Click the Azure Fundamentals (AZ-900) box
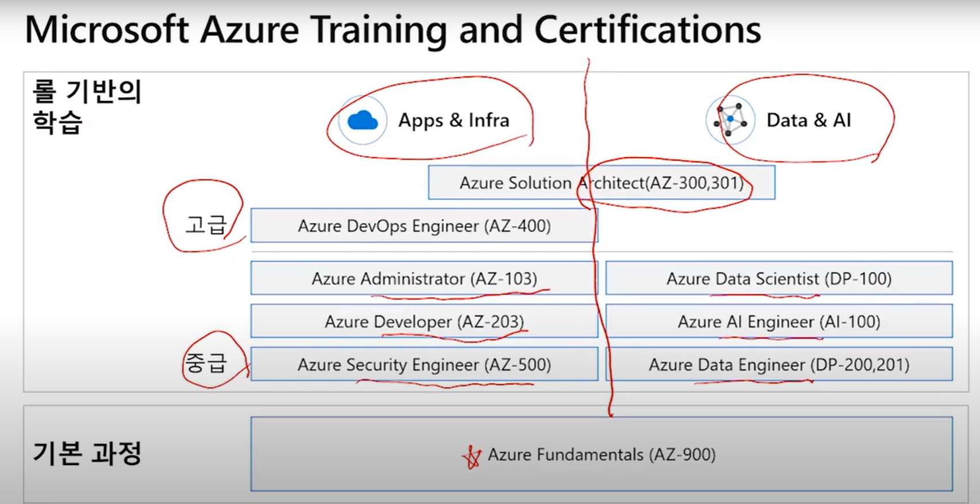Image resolution: width=980 pixels, height=504 pixels. pyautogui.click(x=601, y=454)
